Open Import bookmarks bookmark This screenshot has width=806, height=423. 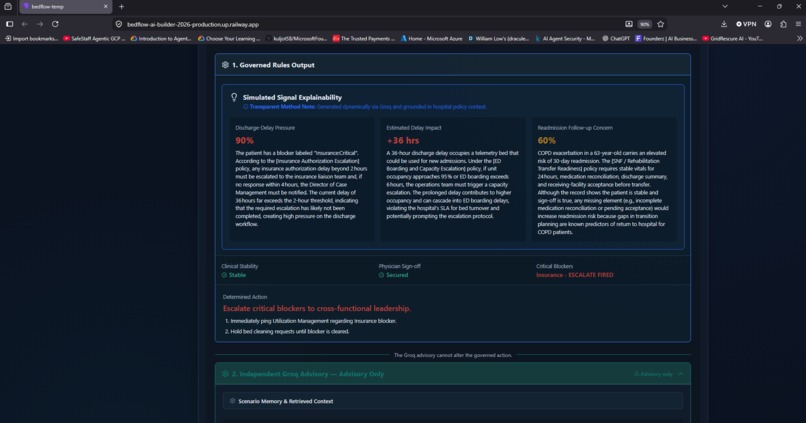[31, 39]
